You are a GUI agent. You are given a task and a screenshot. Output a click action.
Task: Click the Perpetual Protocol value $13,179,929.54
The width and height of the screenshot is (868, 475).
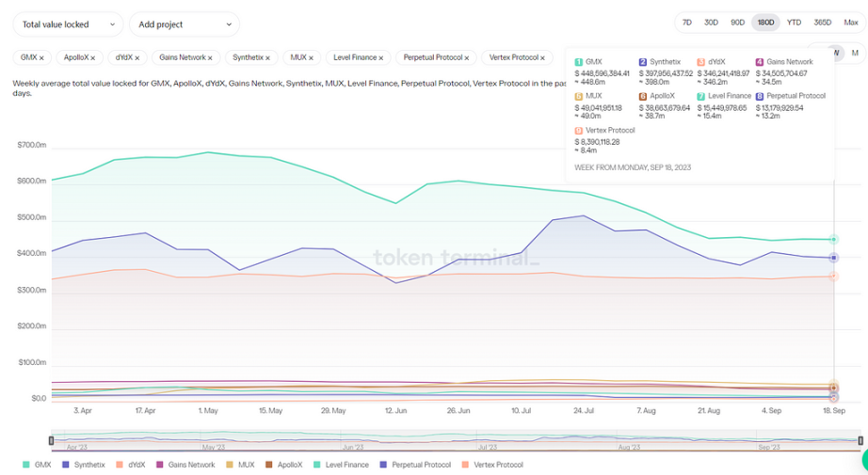(x=780, y=108)
